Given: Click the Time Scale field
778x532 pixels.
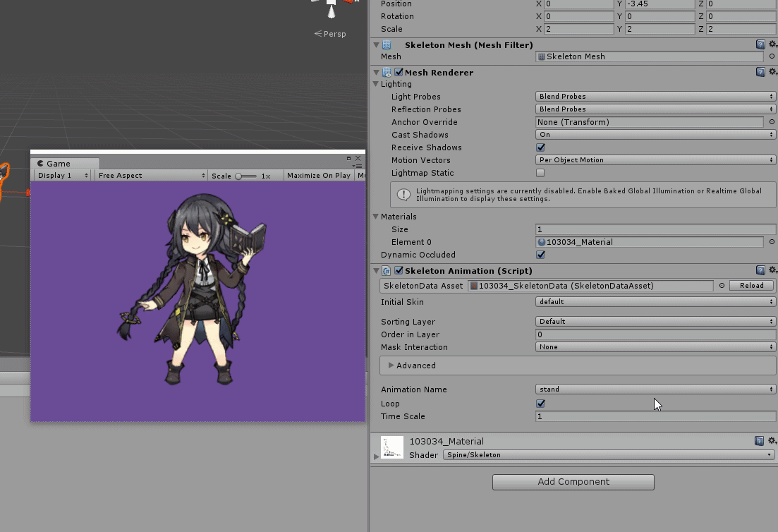Looking at the screenshot, I should pyautogui.click(x=655, y=416).
